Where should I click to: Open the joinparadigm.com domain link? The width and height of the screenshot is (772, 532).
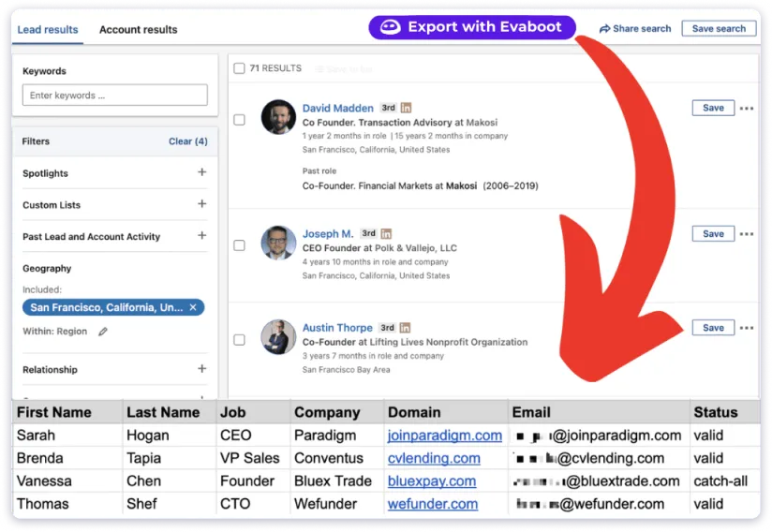445,436
